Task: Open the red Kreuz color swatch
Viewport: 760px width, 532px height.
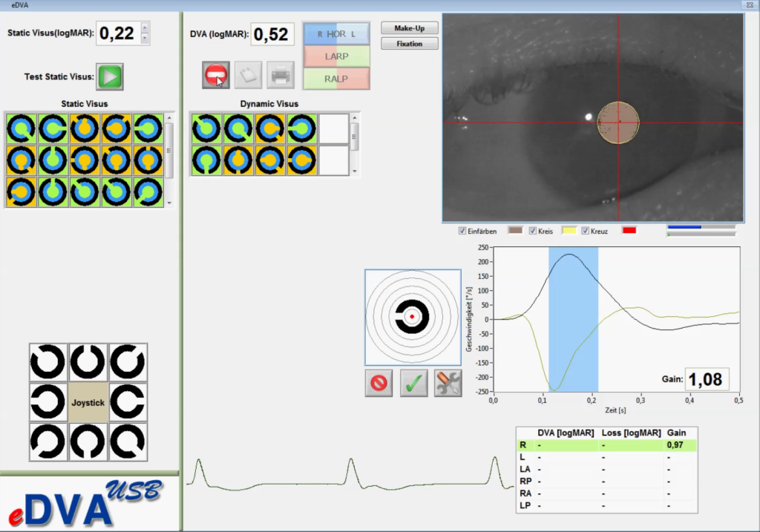Action: (631, 231)
